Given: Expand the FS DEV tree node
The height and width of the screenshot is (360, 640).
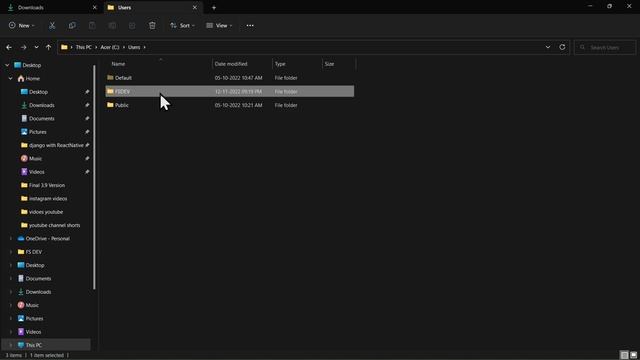Looking at the screenshot, I should tap(10, 252).
